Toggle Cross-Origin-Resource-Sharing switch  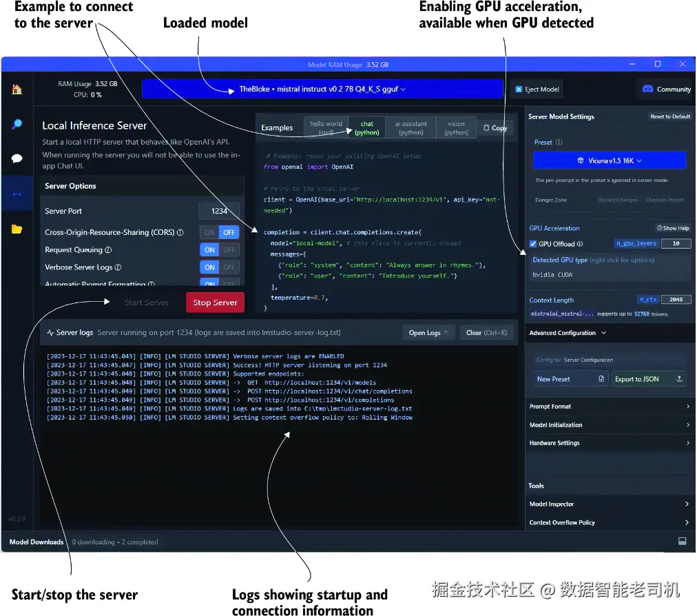pos(220,232)
